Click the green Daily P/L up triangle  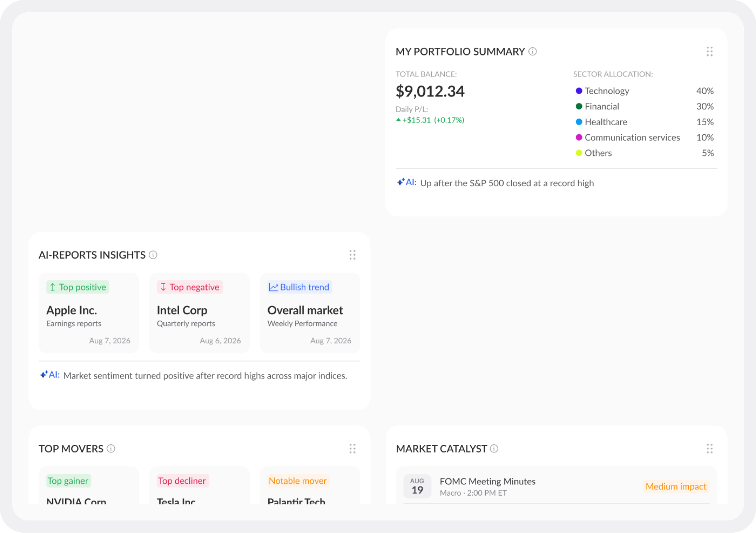(398, 120)
